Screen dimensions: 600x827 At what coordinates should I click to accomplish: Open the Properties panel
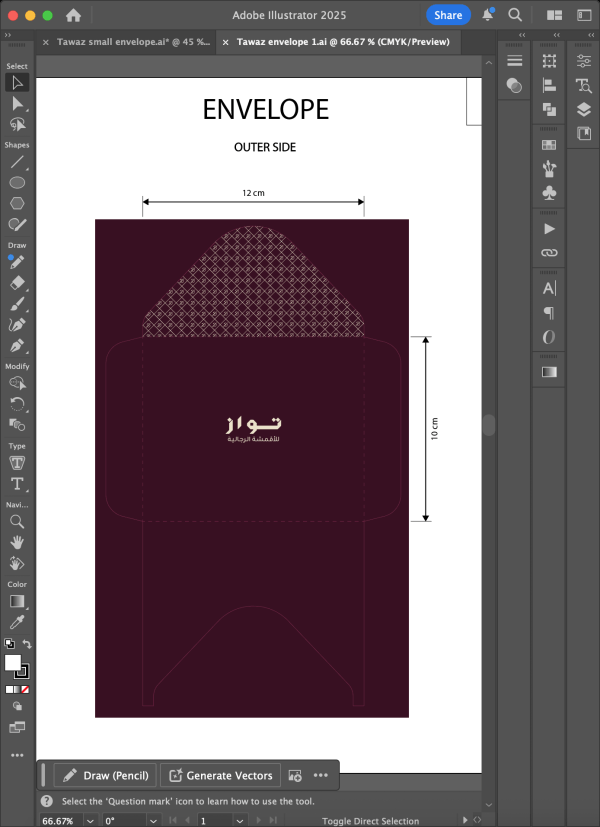584,61
